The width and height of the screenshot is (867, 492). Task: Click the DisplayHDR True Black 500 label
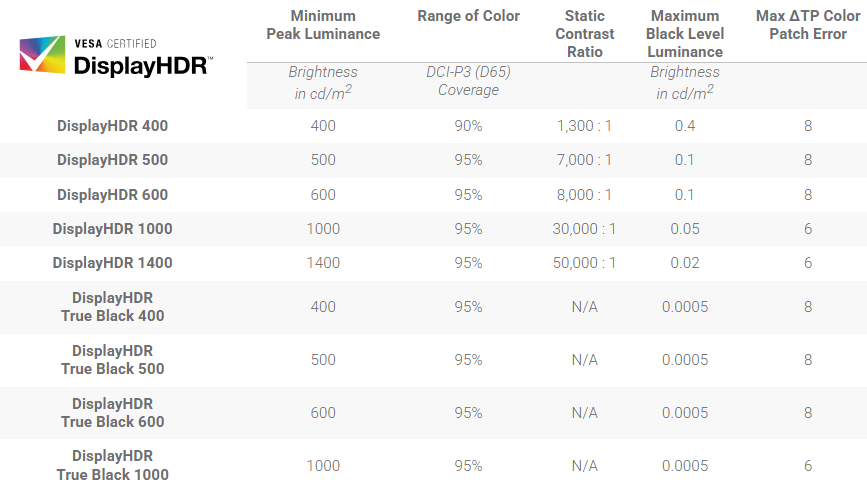click(x=113, y=360)
